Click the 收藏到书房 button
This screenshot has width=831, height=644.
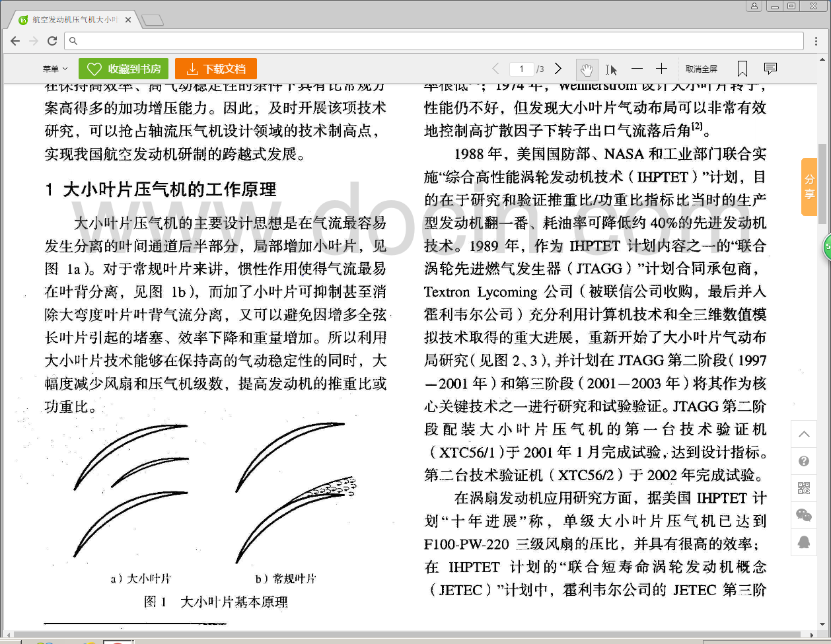click(x=124, y=69)
